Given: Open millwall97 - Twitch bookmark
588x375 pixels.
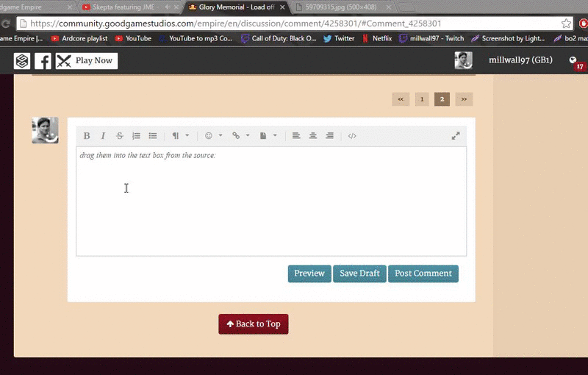Looking at the screenshot, I should point(431,38).
